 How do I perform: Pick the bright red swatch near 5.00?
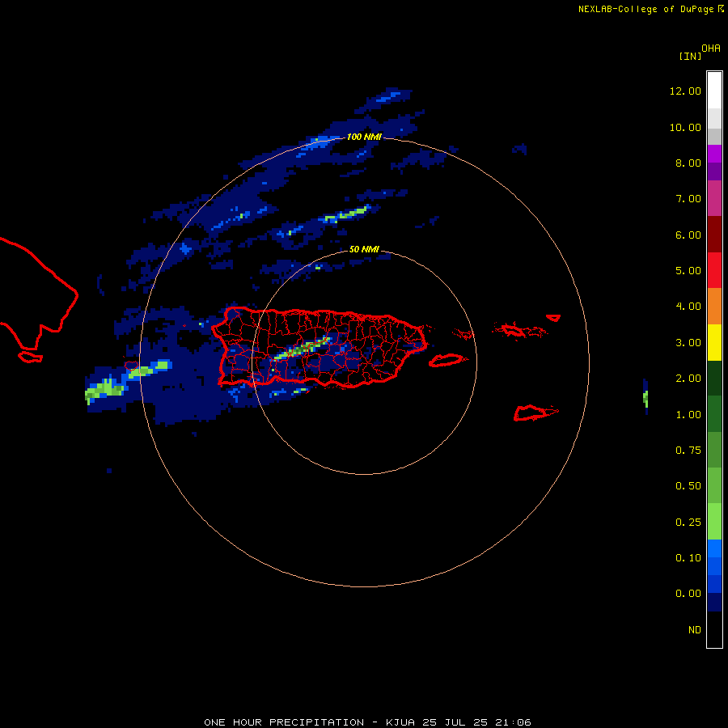(x=714, y=270)
